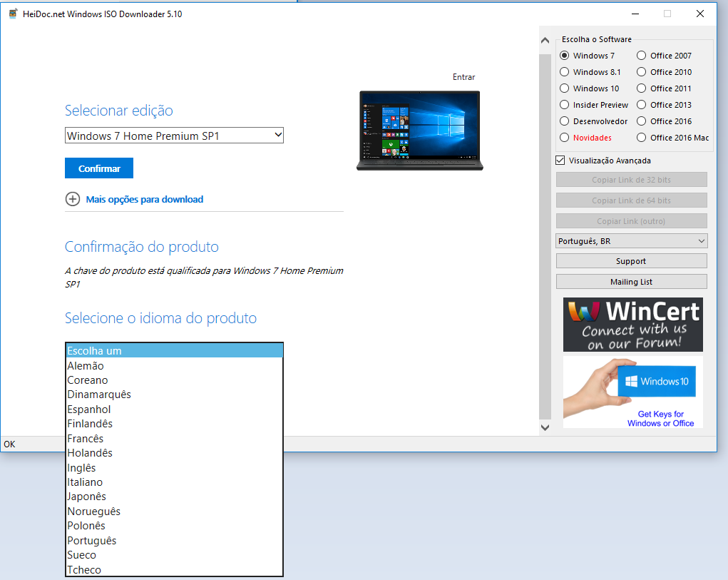Viewport: 728px width, 580px height.
Task: Select Inglês in the language list
Action: (x=174, y=467)
